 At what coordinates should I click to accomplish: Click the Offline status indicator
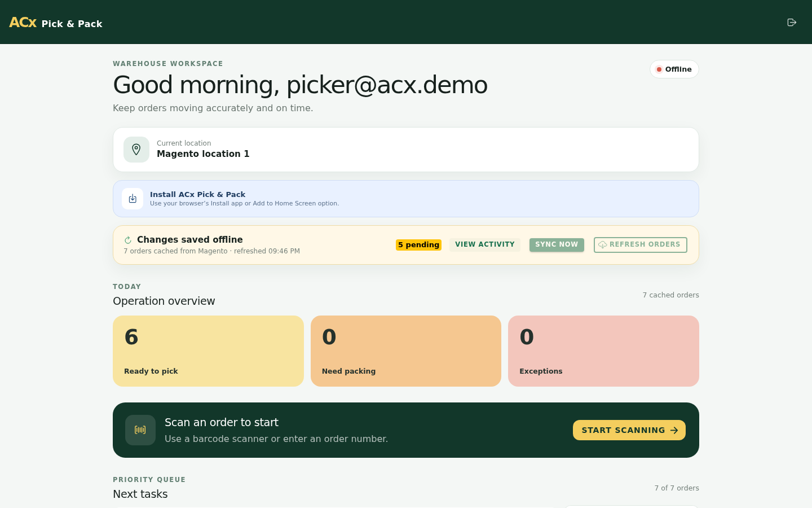(674, 69)
